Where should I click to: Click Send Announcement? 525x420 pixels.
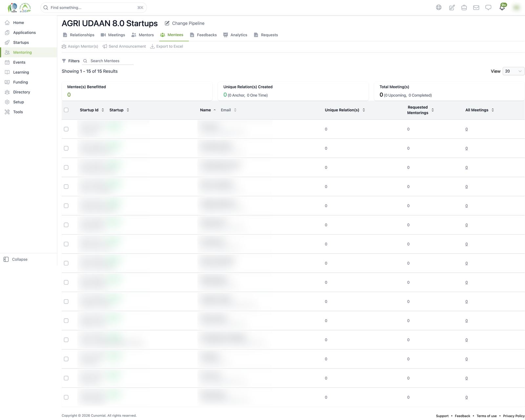(x=124, y=46)
